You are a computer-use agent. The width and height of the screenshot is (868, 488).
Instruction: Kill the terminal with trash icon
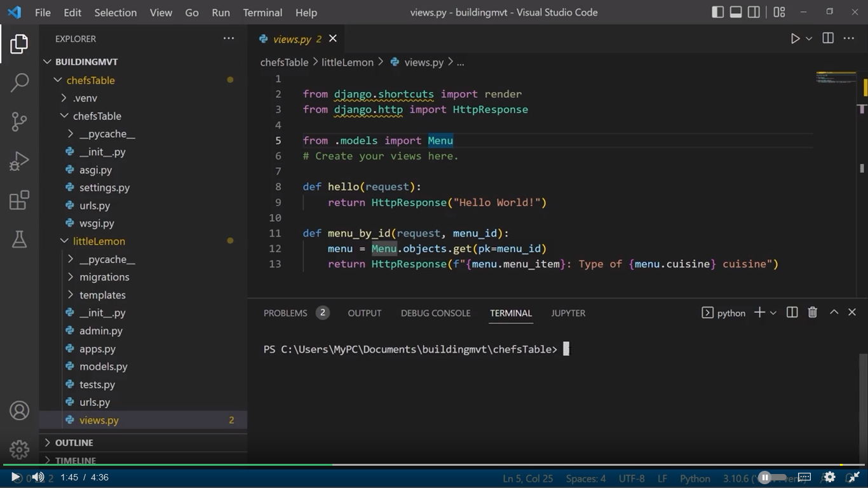click(x=812, y=313)
